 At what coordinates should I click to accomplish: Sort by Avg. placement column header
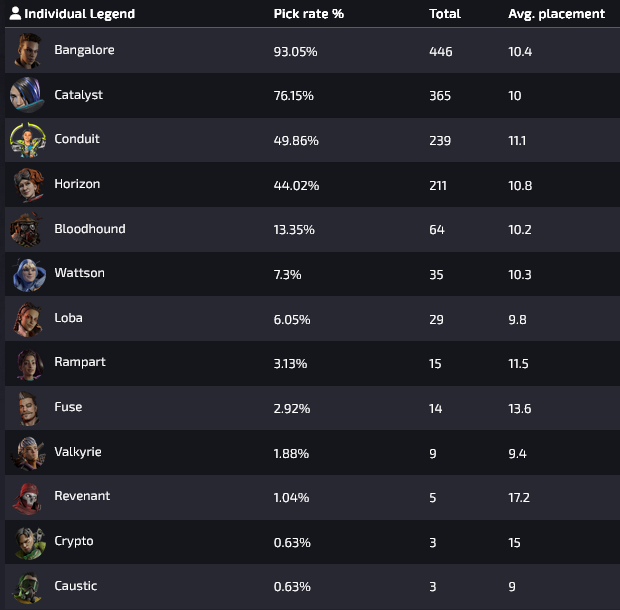click(556, 14)
